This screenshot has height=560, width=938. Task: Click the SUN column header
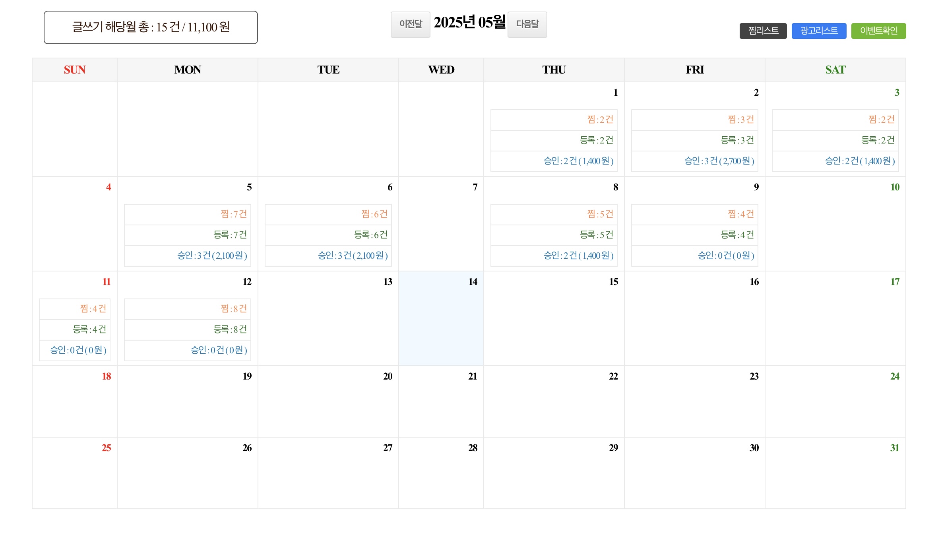point(75,70)
